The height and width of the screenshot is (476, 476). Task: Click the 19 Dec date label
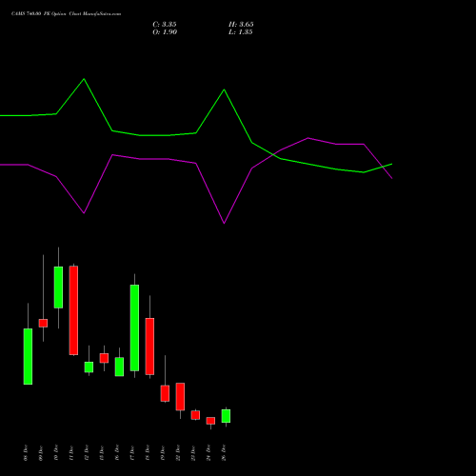163,453
